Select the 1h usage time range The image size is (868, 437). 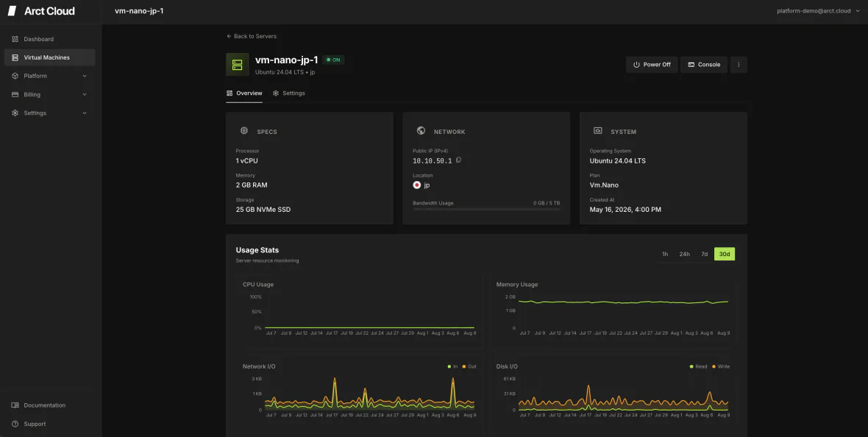click(665, 255)
